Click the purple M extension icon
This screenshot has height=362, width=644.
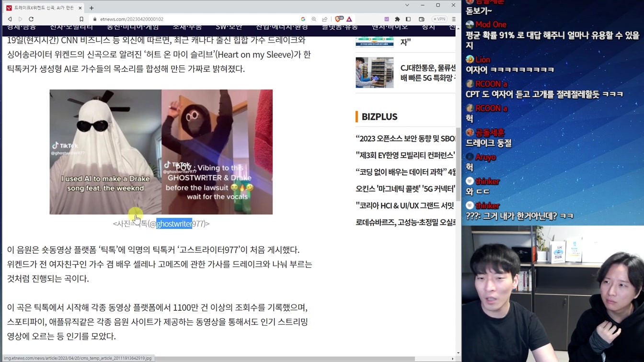tap(387, 19)
